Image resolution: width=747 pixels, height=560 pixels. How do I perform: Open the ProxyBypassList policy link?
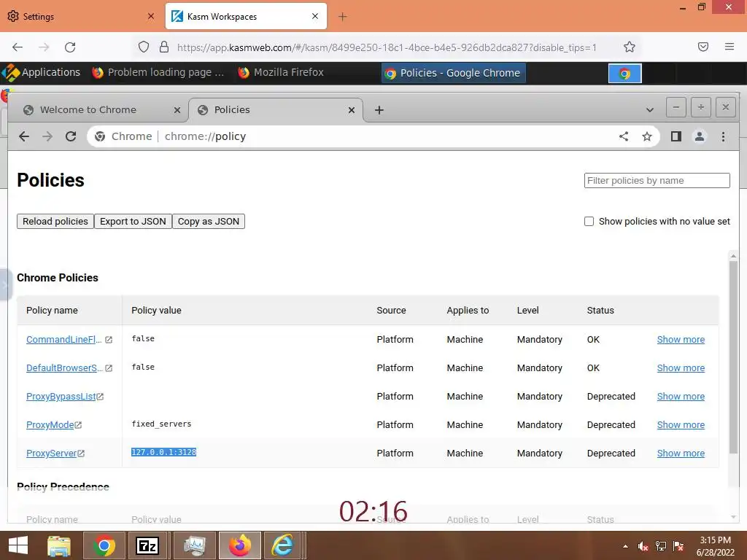click(61, 397)
